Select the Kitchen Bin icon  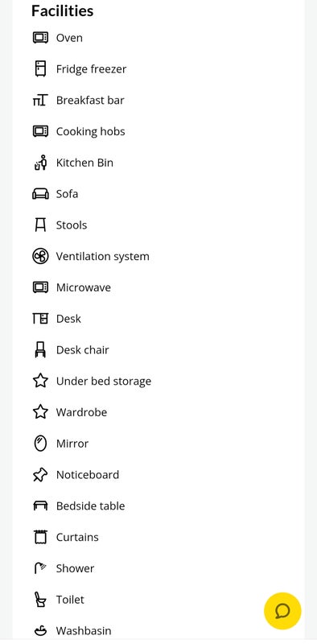pos(40,163)
